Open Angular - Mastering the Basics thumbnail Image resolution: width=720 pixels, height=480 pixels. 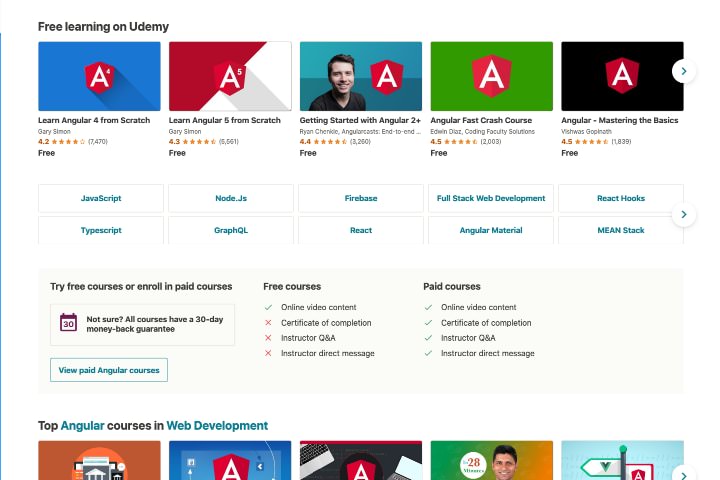[622, 76]
